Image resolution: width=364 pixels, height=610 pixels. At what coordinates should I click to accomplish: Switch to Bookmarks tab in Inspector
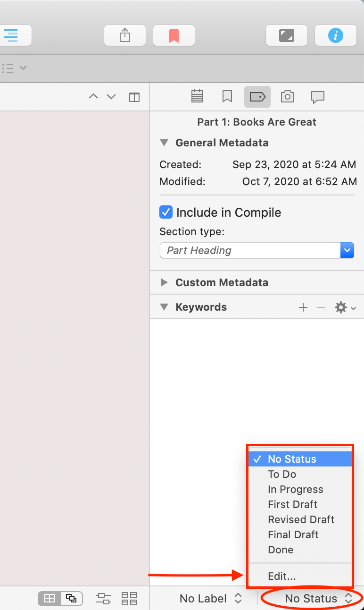(x=227, y=97)
